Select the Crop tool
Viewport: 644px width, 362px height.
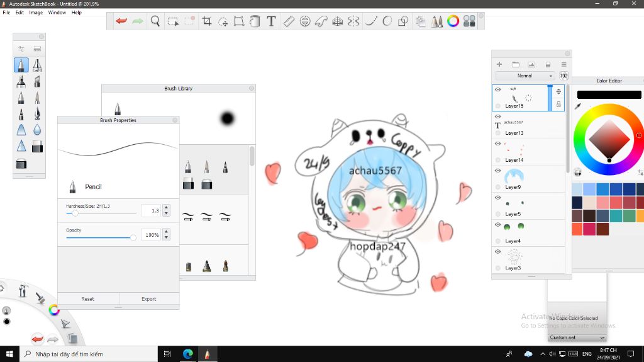206,21
